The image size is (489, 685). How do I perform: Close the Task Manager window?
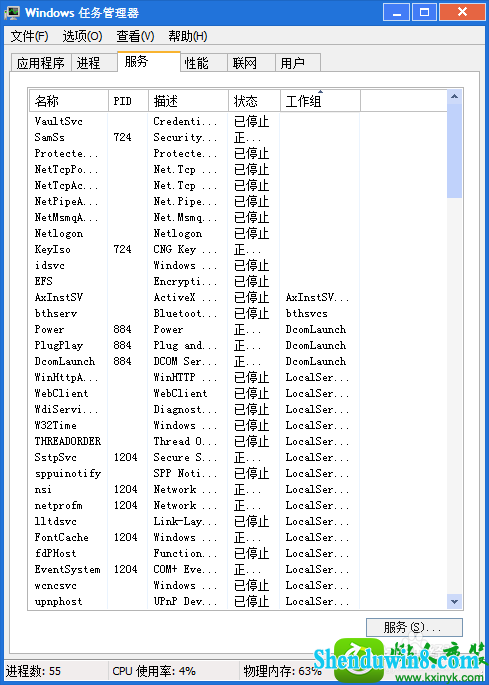(462, 12)
